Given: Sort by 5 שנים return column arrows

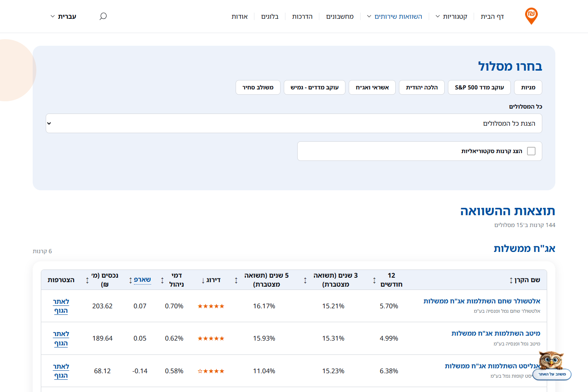Looking at the screenshot, I should click(236, 280).
